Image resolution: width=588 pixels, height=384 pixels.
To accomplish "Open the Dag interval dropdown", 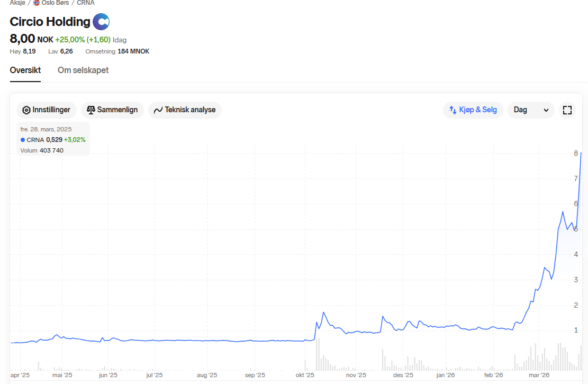I will click(530, 110).
